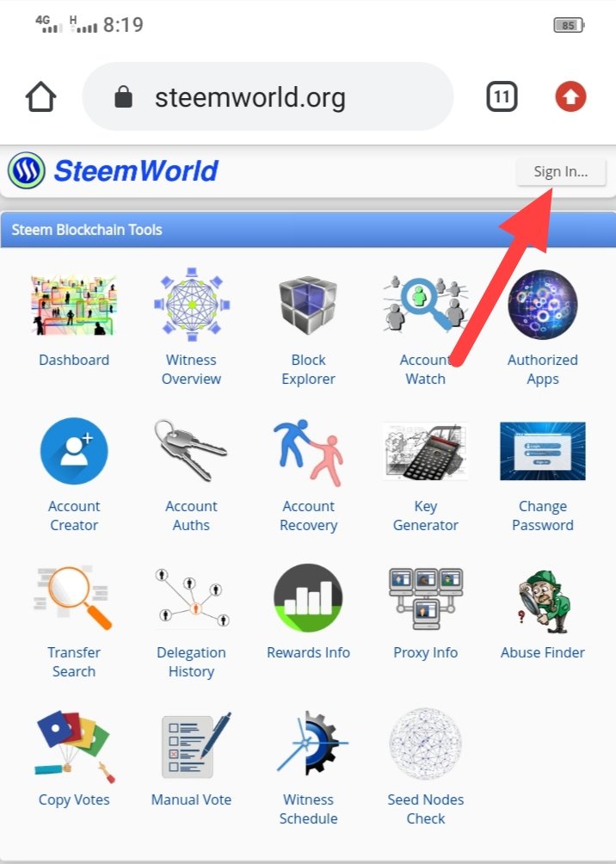616x864 pixels.
Task: Click the Account Auths text link
Action: click(191, 515)
